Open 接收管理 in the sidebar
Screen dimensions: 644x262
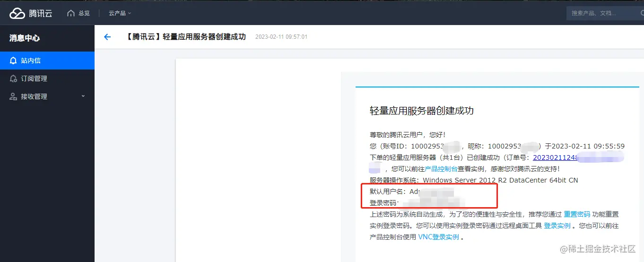click(47, 96)
